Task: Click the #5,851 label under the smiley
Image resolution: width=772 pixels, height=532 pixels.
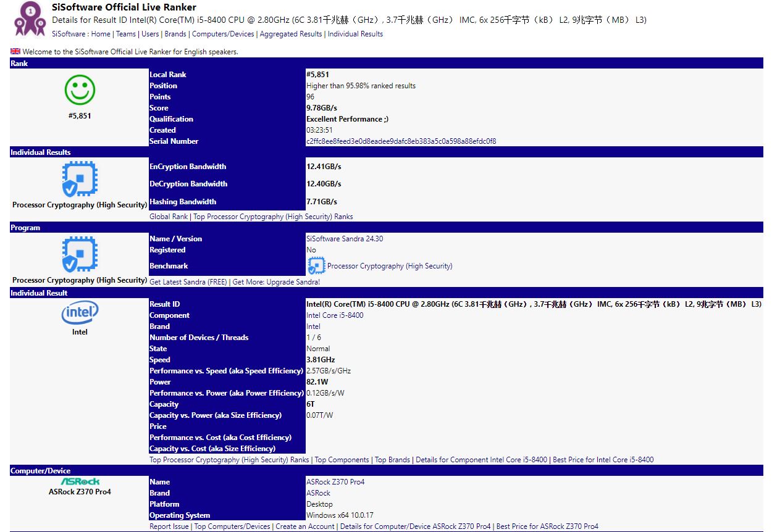Action: point(80,115)
